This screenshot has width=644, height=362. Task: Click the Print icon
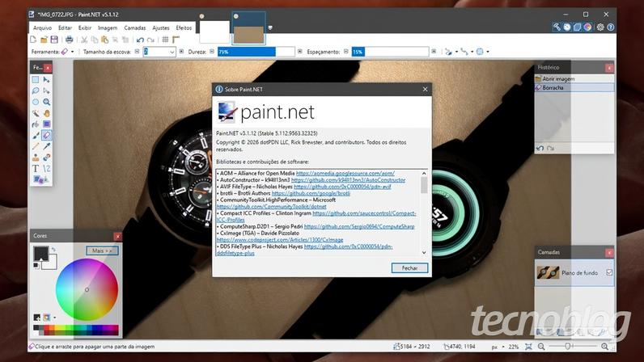(x=69, y=40)
